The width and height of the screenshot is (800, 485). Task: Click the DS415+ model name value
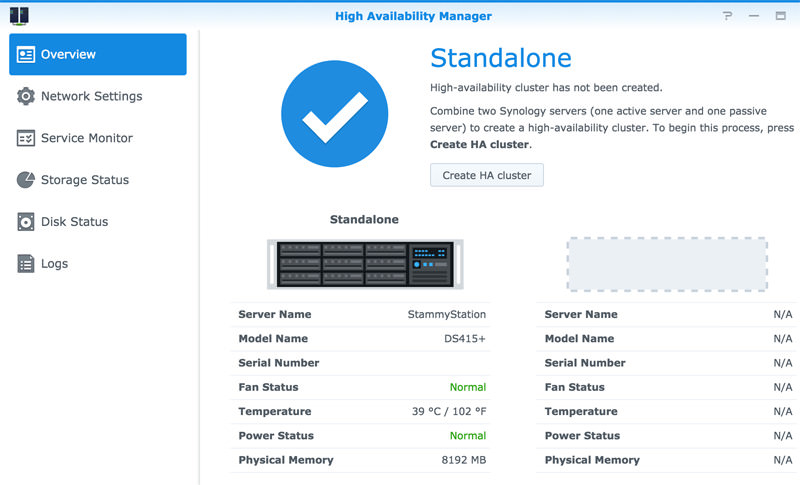465,339
